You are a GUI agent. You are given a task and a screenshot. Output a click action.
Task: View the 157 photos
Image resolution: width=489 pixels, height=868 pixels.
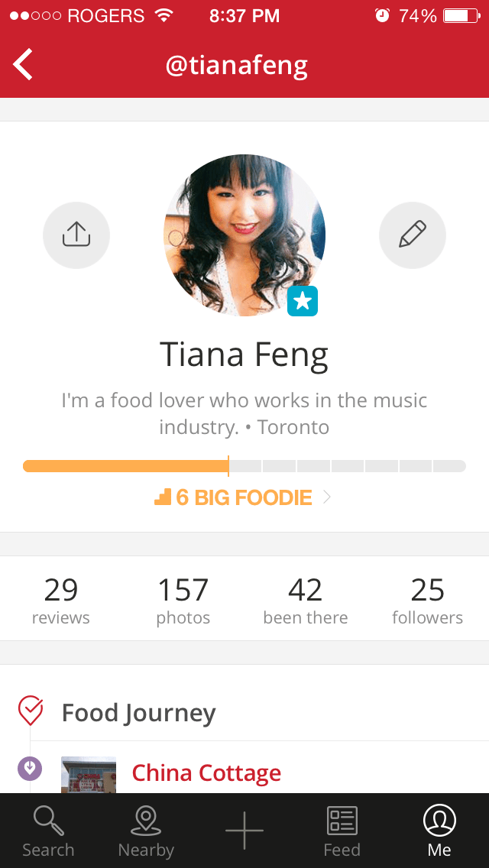[x=183, y=601]
